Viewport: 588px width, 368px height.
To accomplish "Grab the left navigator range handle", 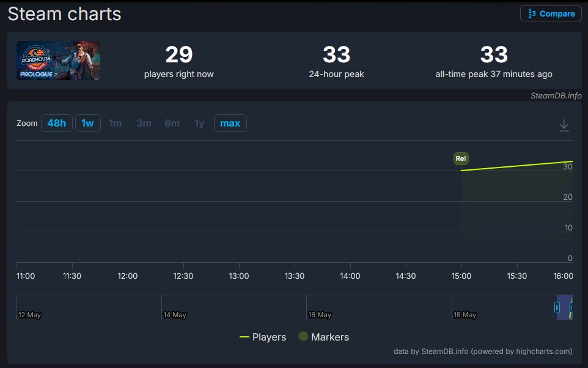I will [557, 307].
